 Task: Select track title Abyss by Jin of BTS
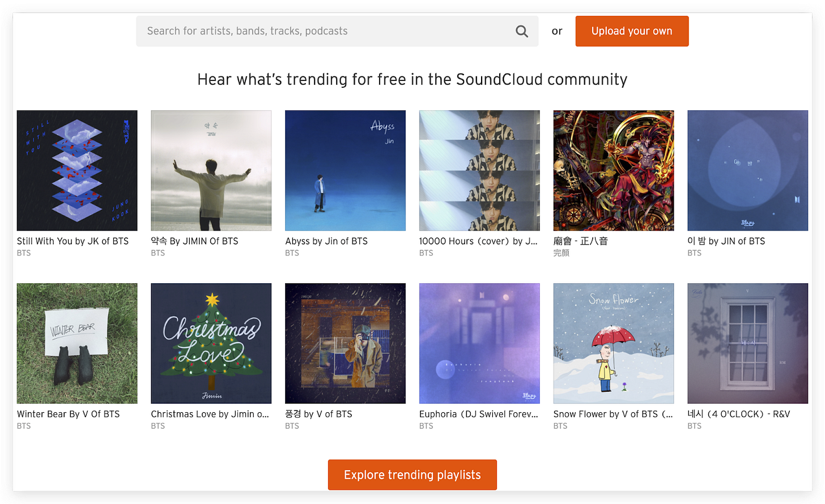click(326, 241)
